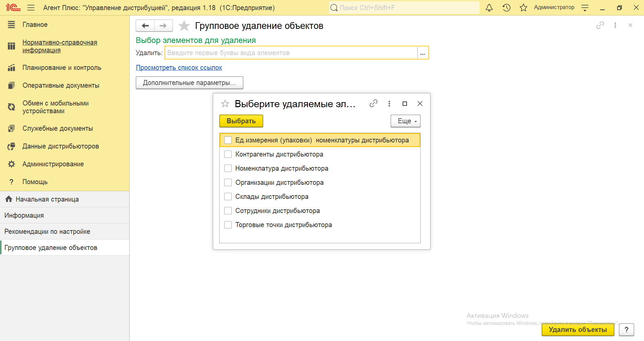Image resolution: width=644 pixels, height=341 pixels.
Task: Click the Удалить input field
Action: tap(291, 53)
